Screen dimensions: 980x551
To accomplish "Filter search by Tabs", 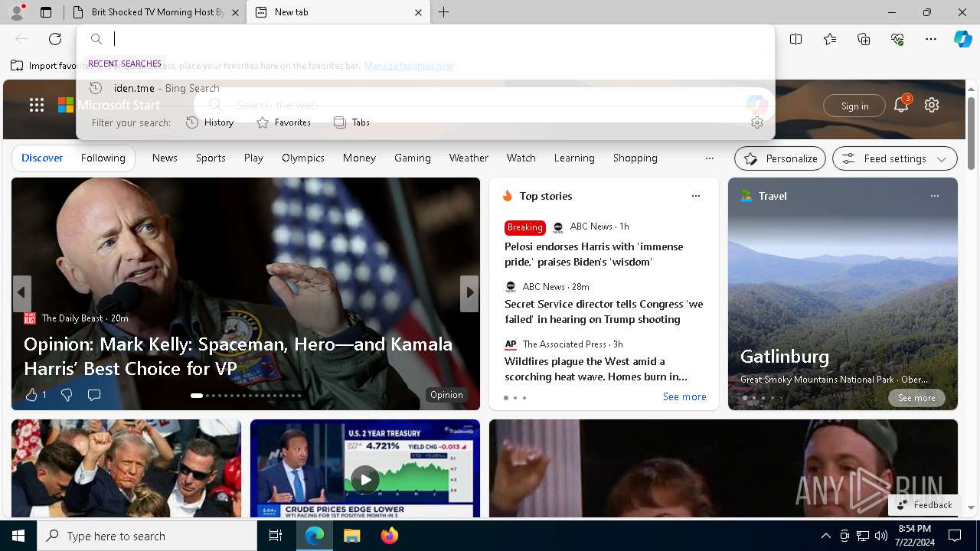I will pos(351,122).
